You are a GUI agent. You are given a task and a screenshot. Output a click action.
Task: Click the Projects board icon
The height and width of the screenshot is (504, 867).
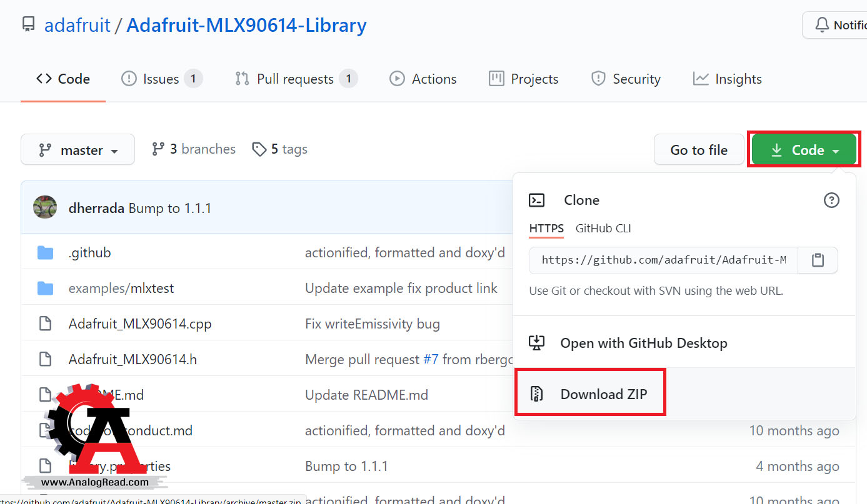pos(496,79)
